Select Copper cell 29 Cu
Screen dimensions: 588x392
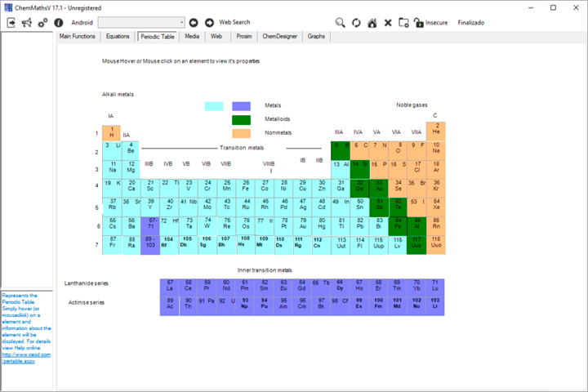[x=303, y=189]
